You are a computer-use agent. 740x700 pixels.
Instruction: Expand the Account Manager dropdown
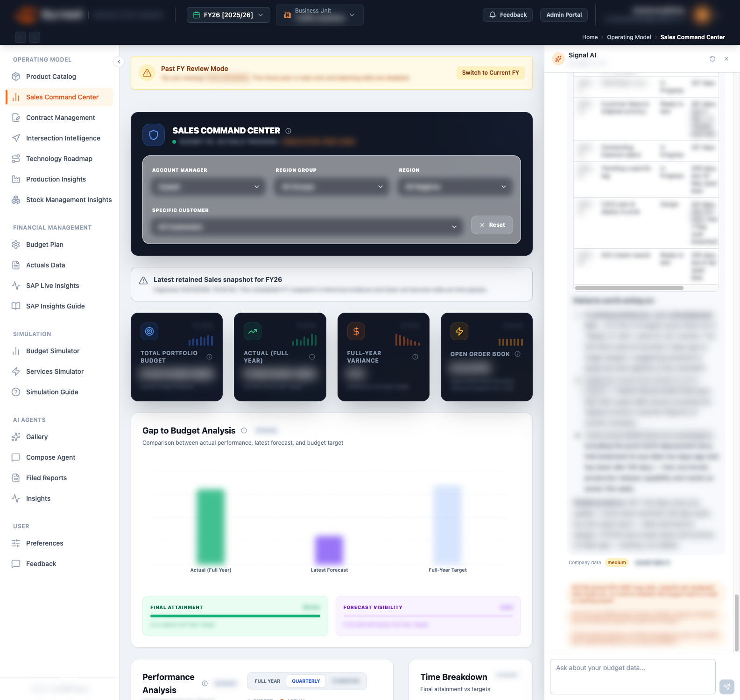point(209,187)
